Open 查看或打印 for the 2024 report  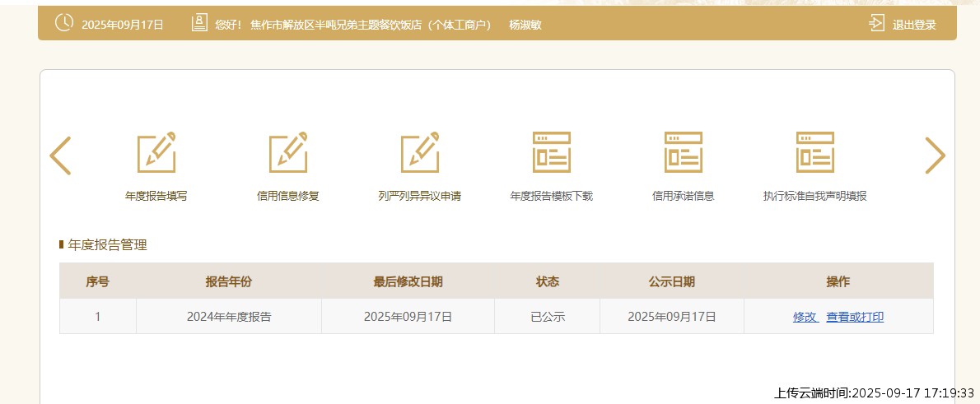(x=855, y=317)
